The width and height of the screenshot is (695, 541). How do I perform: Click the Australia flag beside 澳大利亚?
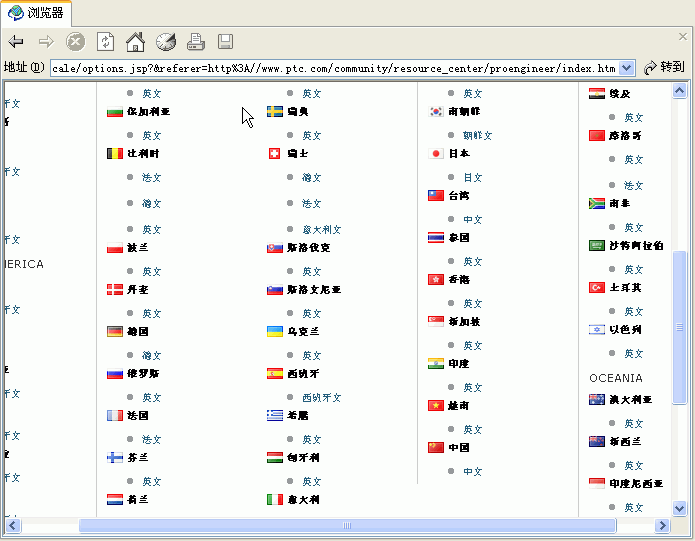pyautogui.click(x=597, y=400)
